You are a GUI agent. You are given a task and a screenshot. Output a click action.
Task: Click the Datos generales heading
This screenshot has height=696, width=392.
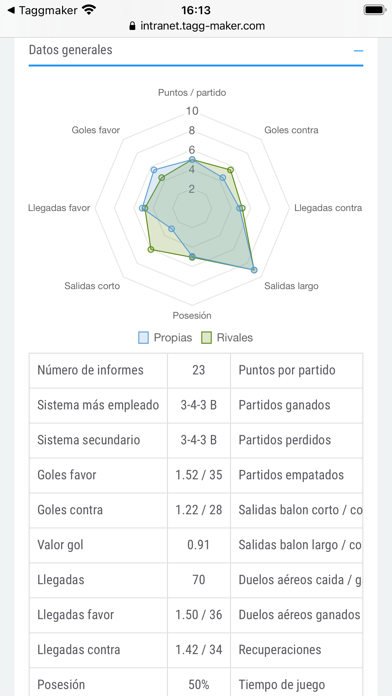71,50
